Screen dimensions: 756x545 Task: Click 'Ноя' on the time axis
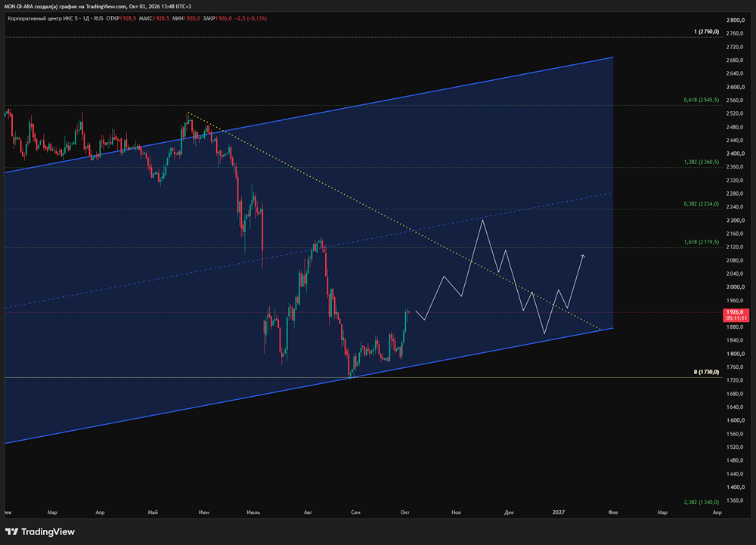456,512
